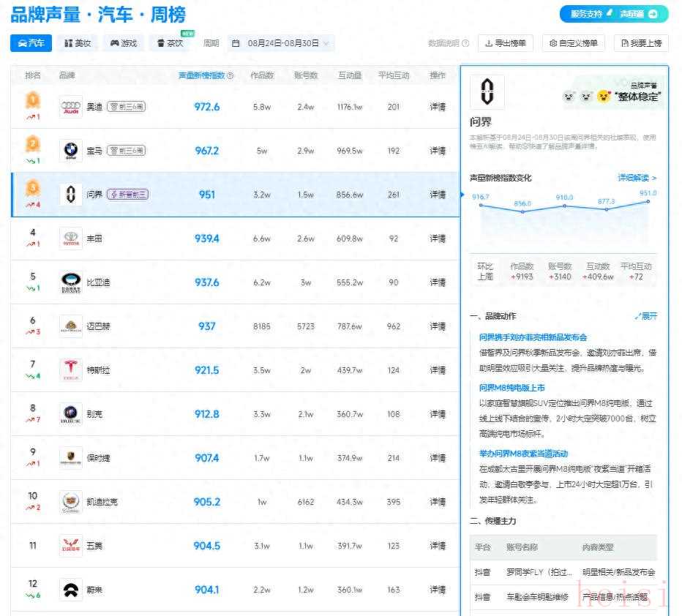
Task: Open 详情 for the 别克 row
Action: coord(438,414)
